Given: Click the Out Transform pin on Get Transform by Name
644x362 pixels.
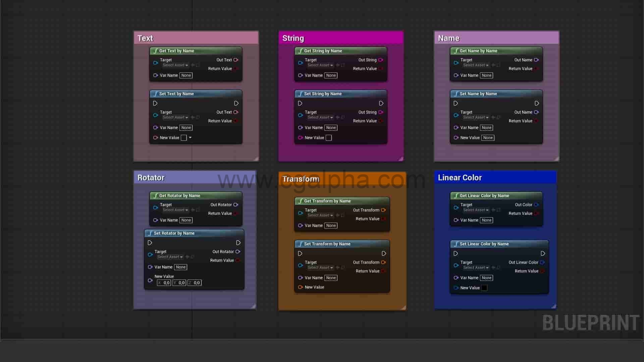Looking at the screenshot, I should (383, 210).
